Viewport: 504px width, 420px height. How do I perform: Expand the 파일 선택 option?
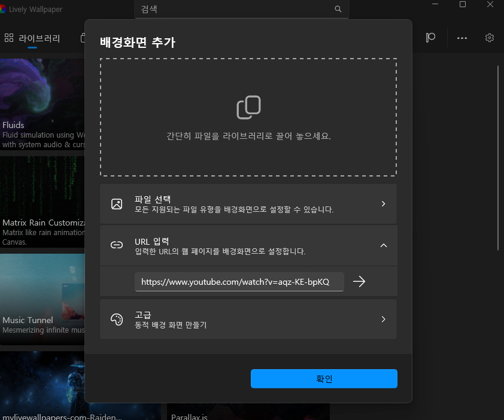[x=383, y=203]
